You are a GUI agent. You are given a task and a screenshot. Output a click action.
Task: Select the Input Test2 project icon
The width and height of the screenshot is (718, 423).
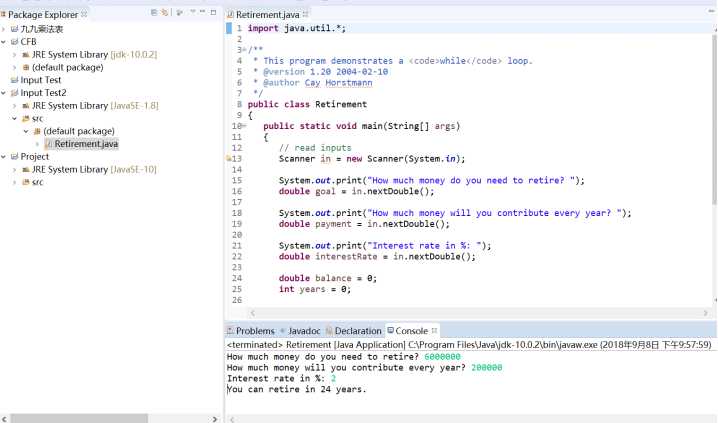(x=14, y=93)
